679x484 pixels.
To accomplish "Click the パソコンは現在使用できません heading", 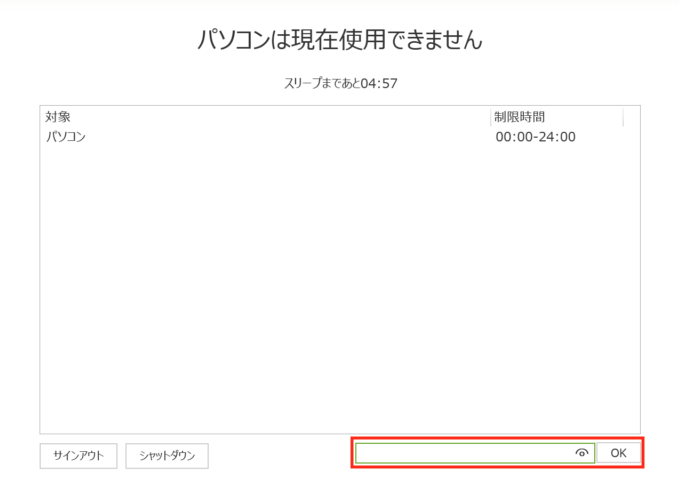I will pos(340,41).
